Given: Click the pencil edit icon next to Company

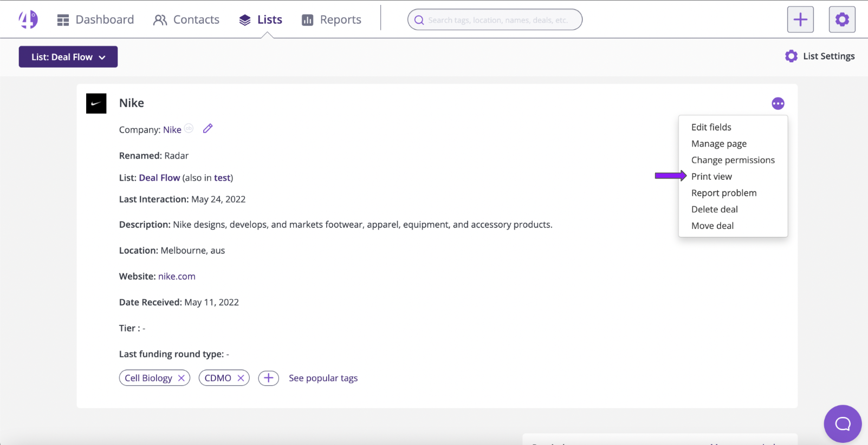Looking at the screenshot, I should [x=208, y=128].
